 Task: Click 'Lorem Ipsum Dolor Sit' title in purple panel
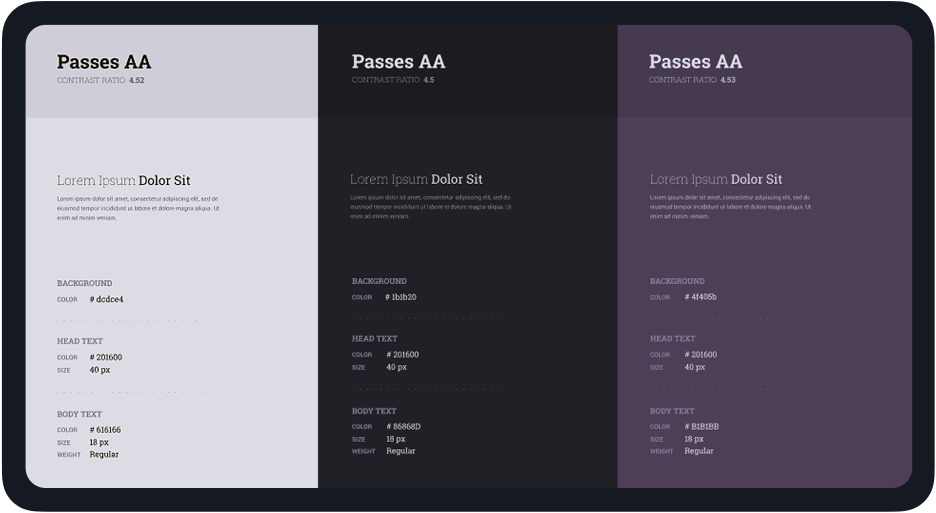[x=716, y=179]
